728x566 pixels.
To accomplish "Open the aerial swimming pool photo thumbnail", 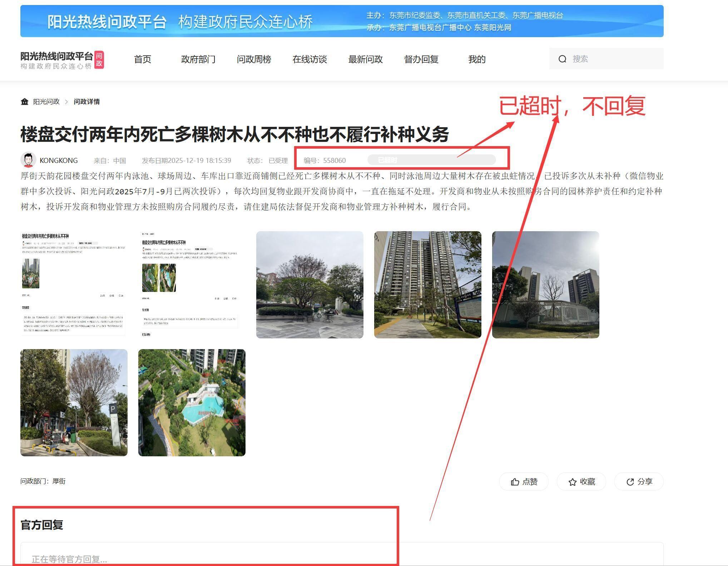I will point(192,403).
